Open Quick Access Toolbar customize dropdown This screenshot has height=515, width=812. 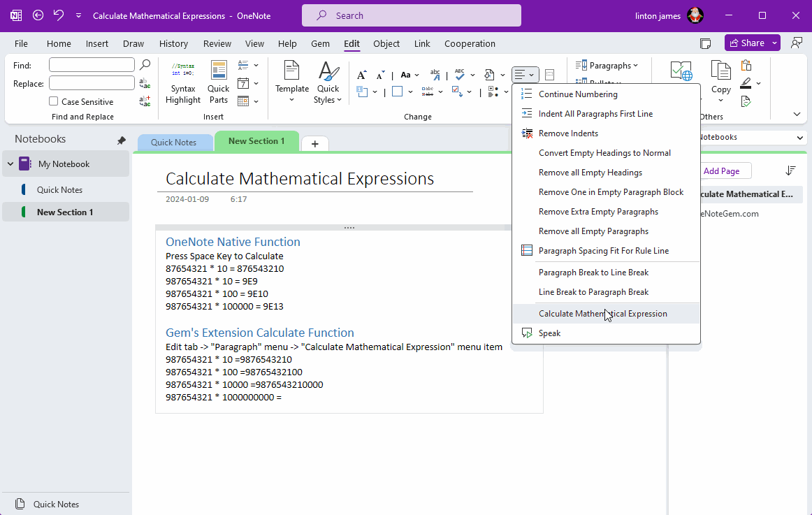[x=79, y=15]
